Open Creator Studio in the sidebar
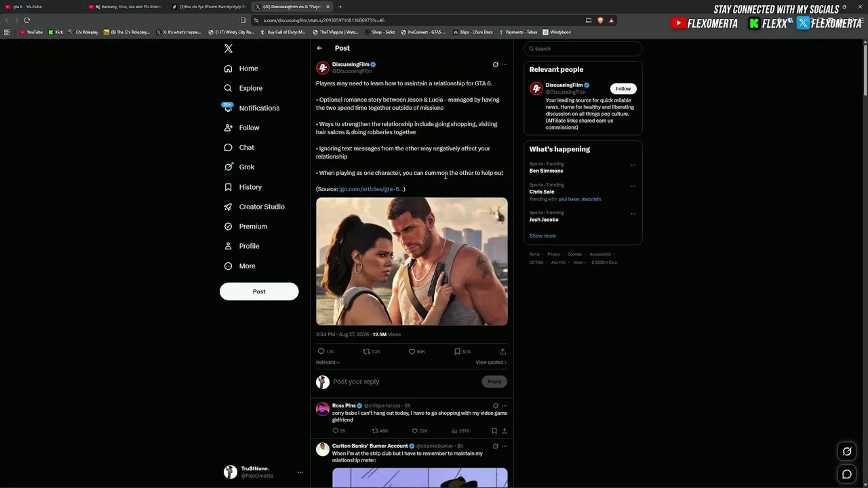 point(254,207)
